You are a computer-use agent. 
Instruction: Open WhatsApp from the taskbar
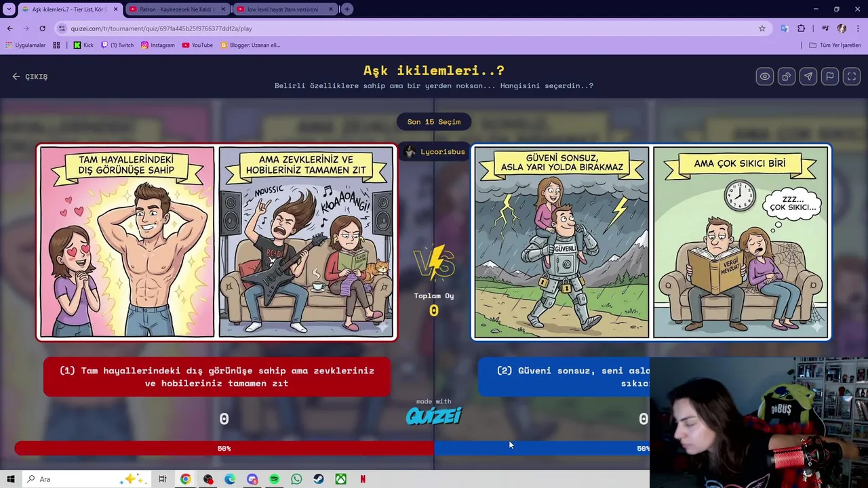(296, 479)
